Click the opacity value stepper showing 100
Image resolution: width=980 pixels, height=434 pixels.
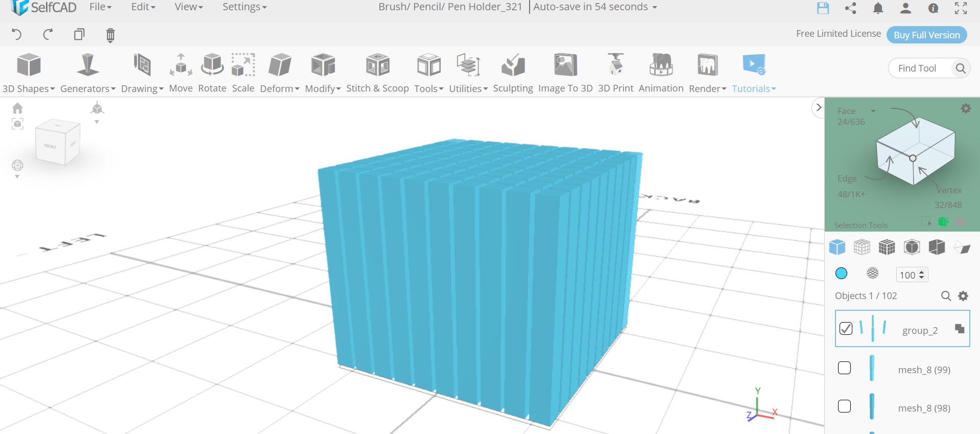(x=912, y=275)
